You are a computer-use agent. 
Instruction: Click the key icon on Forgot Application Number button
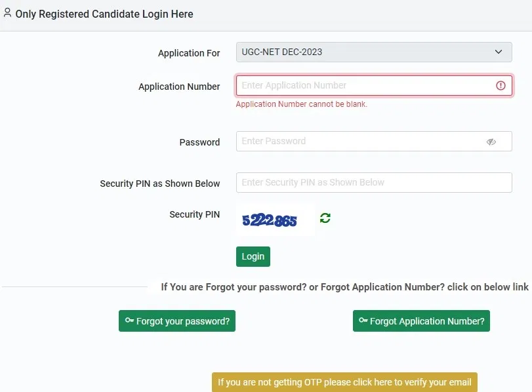tap(363, 321)
